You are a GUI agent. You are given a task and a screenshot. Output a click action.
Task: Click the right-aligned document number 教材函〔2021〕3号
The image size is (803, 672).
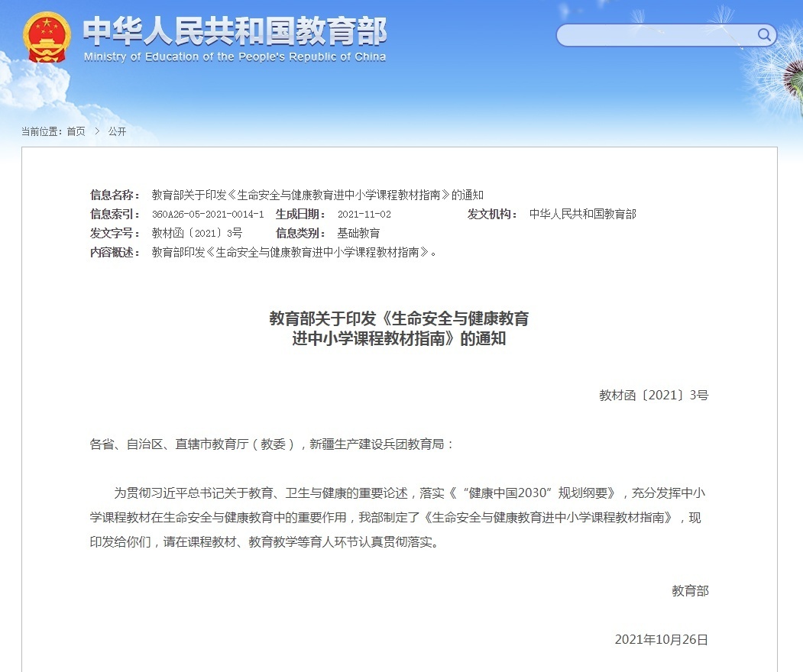[654, 395]
